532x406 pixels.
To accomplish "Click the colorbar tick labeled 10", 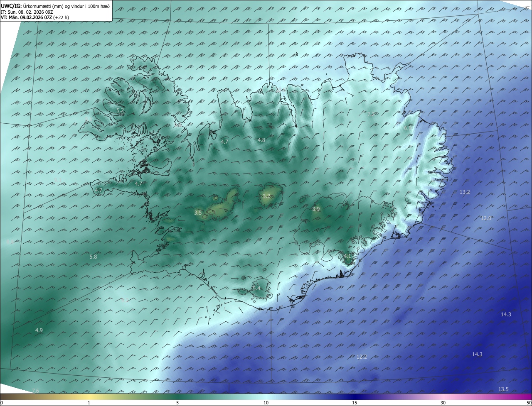I will [x=266, y=403].
